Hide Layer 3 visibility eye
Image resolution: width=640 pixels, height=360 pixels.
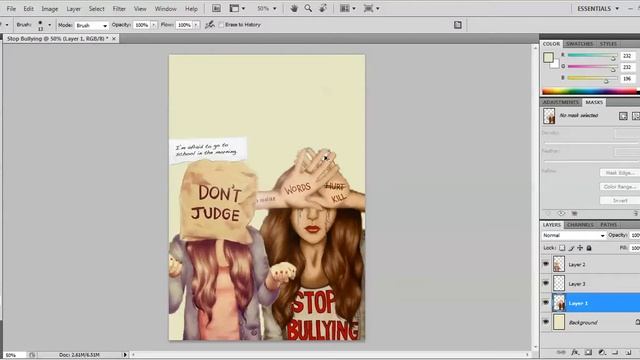click(546, 283)
